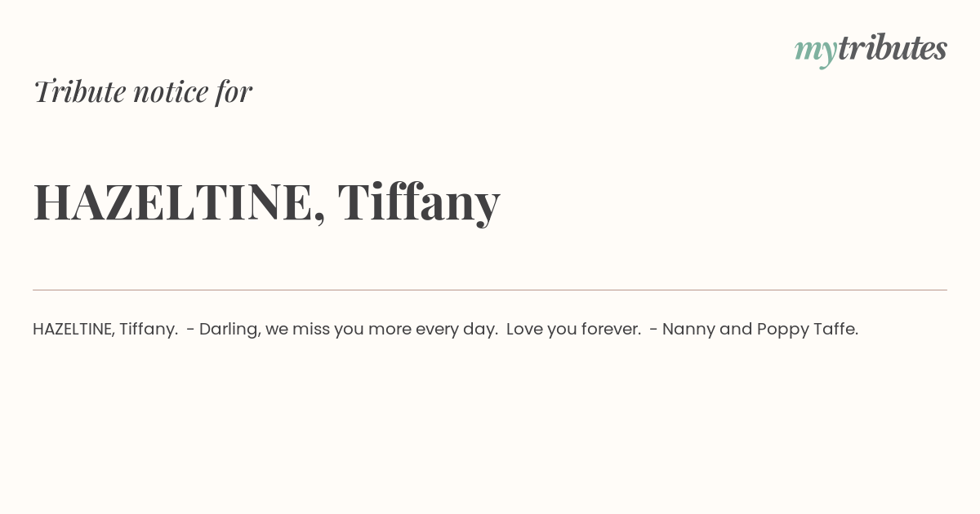Viewport: 980px width, 514px height.
Task: Click the horizontal divider line
Action: 490,290
